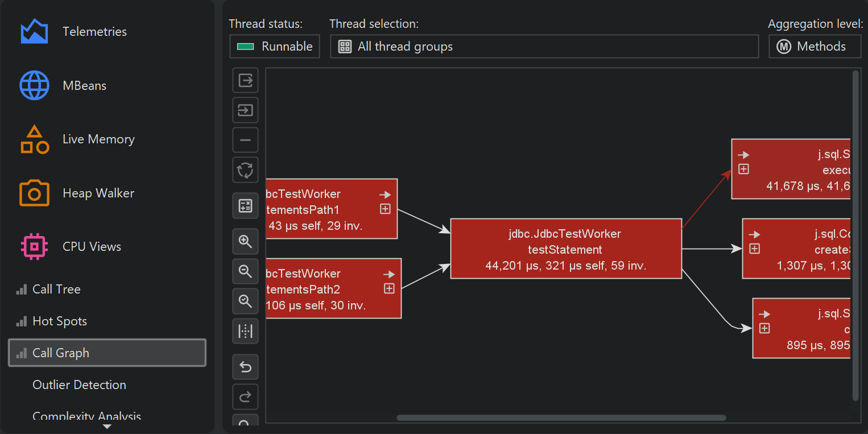Screen dimensions: 868x434
Task: Click the zoom-to-fit magnifier with checkmark
Action: point(245,301)
